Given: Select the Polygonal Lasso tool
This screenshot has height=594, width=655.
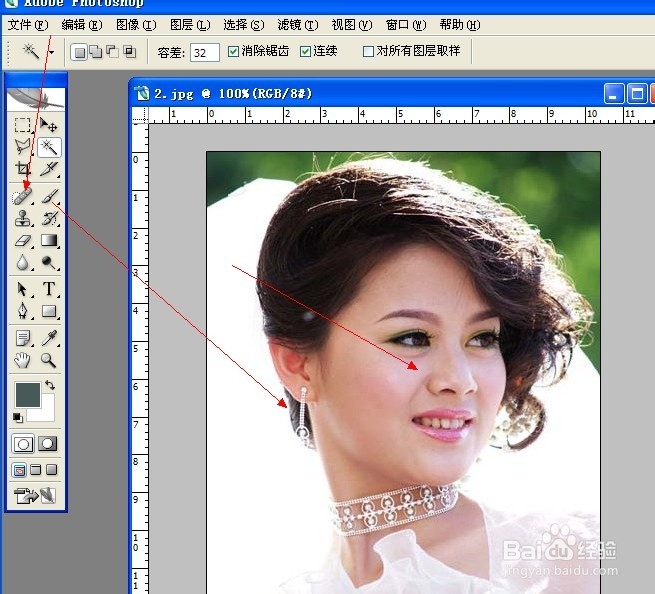Looking at the screenshot, I should pyautogui.click(x=23, y=147).
